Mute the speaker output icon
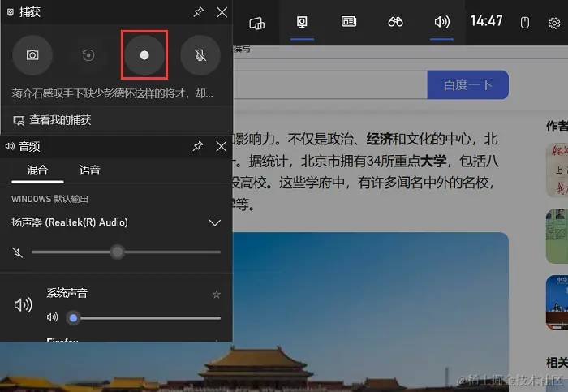The width and height of the screenshot is (568, 392). 17,252
